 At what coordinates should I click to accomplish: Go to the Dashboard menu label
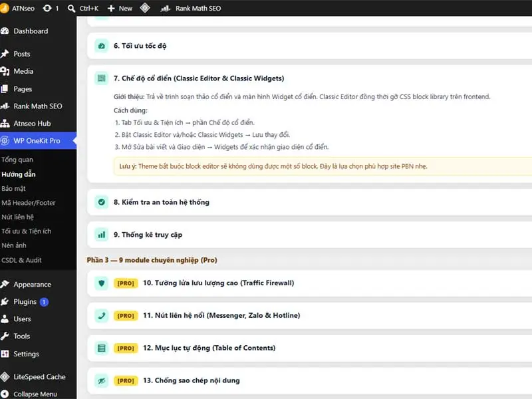point(31,31)
